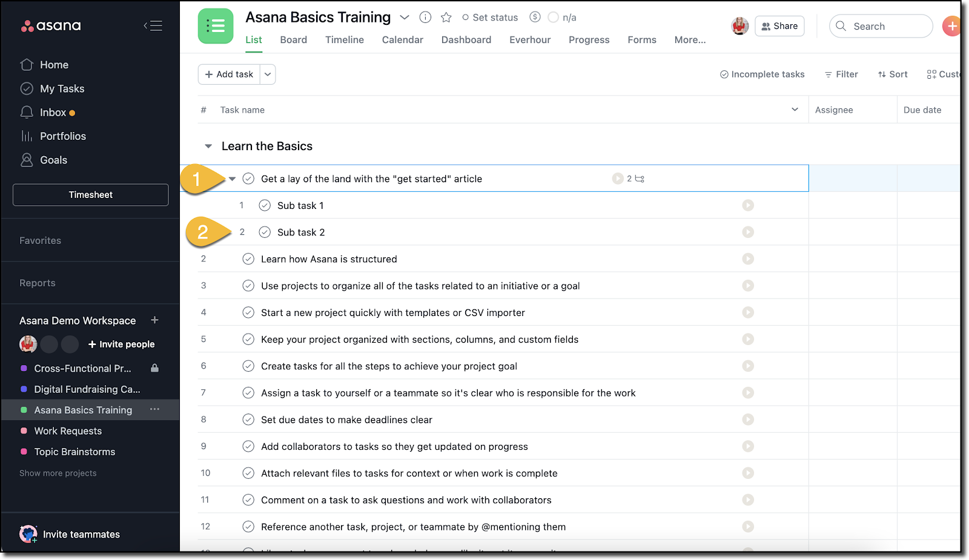Complete the Use projects to organize task
The image size is (969, 560).
tap(248, 286)
